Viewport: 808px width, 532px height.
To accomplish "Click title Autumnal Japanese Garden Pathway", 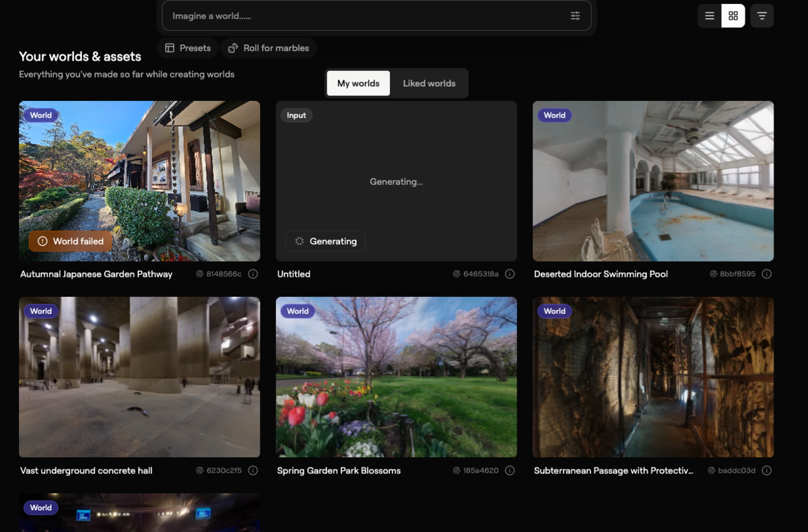I will 96,274.
